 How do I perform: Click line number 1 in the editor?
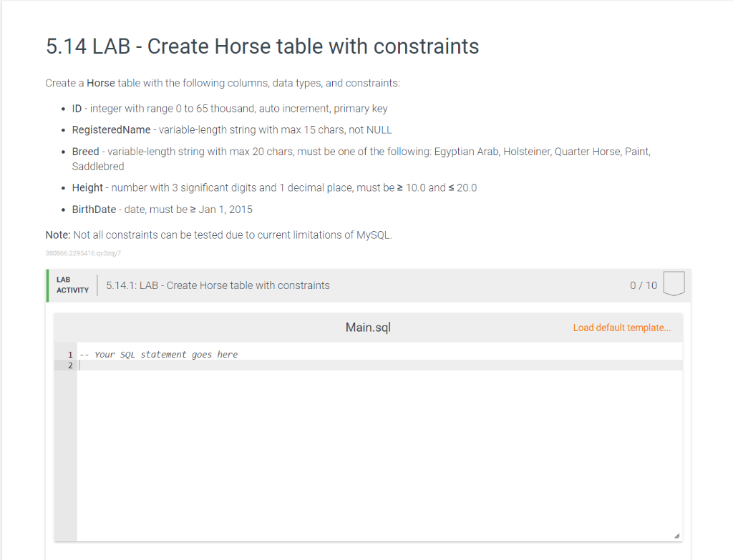69,354
